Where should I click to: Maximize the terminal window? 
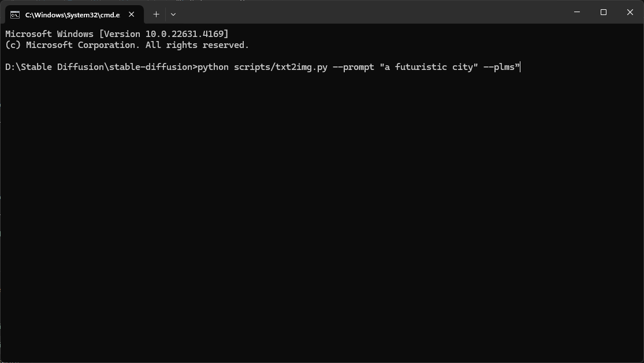(x=604, y=12)
